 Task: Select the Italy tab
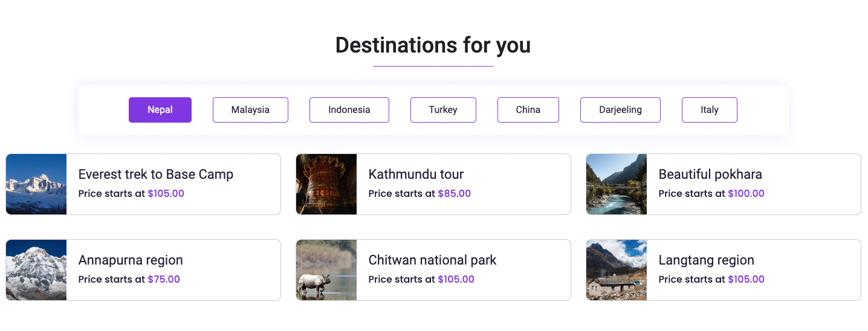(710, 110)
